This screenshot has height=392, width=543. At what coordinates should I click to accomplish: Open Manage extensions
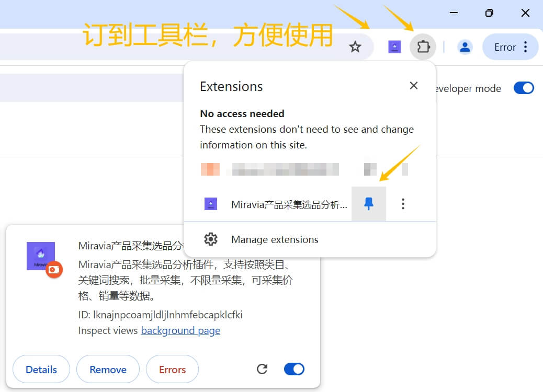pyautogui.click(x=310, y=239)
